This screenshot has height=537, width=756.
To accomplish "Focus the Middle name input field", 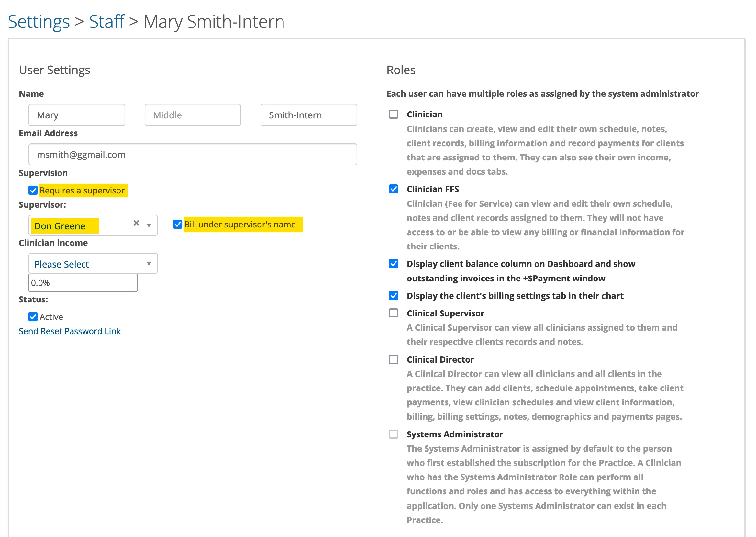I will (193, 115).
